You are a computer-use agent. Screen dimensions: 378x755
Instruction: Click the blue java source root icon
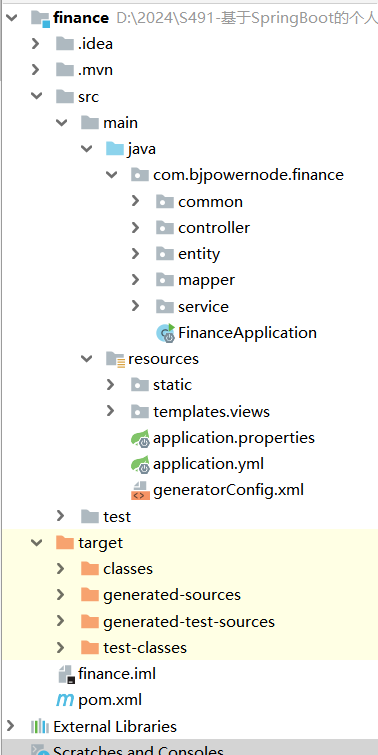[x=115, y=149]
